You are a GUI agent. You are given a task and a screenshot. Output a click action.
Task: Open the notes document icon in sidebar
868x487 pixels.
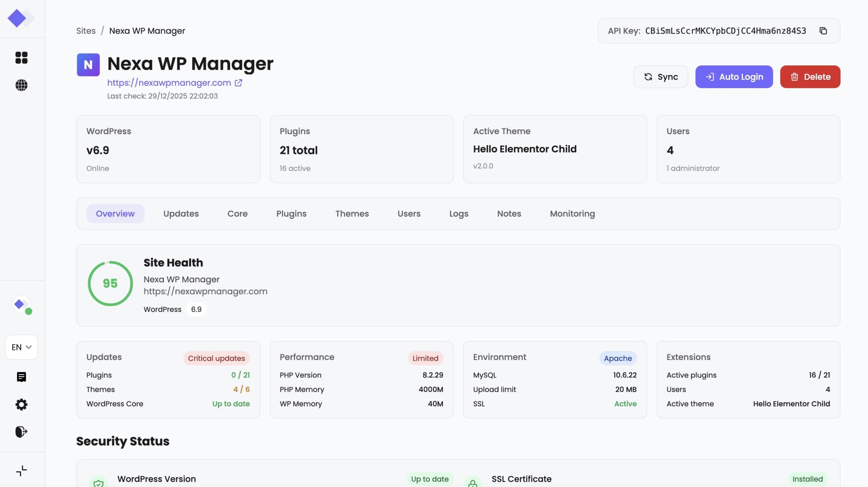click(x=21, y=377)
